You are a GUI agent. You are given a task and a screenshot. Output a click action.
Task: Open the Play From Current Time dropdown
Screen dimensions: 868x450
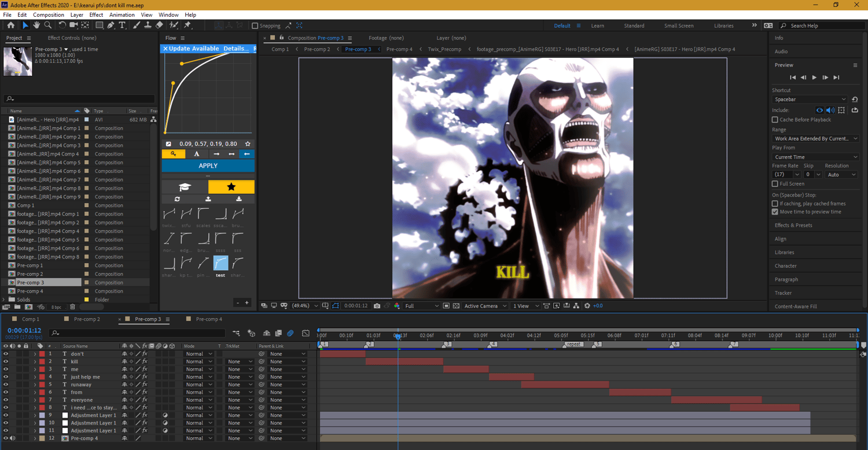tap(815, 157)
